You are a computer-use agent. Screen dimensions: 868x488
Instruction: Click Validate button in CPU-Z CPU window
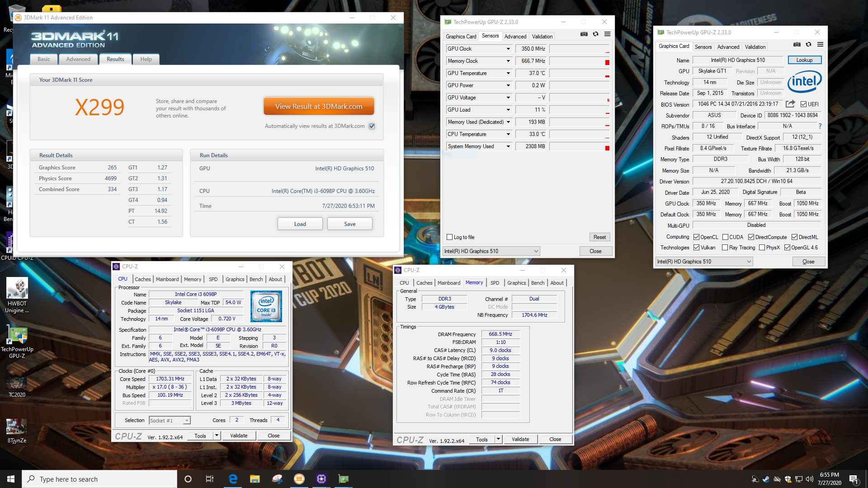coord(239,436)
